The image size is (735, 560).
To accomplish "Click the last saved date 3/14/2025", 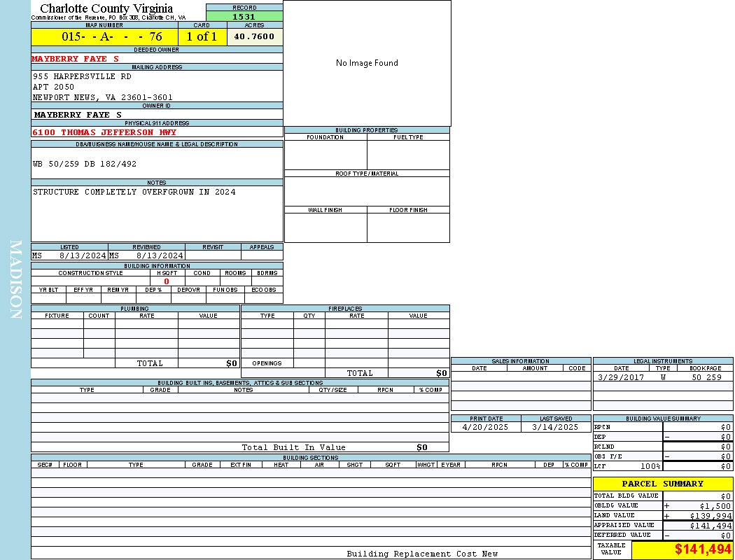I will pos(555,427).
